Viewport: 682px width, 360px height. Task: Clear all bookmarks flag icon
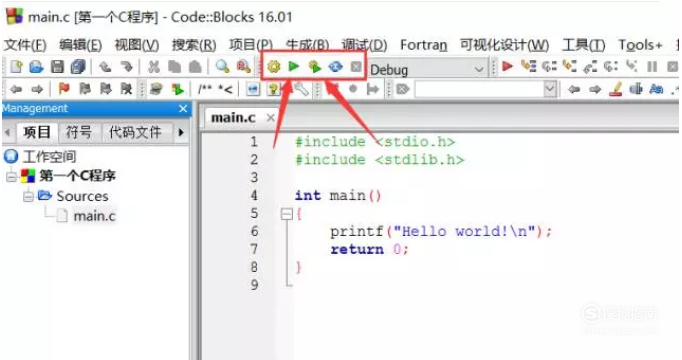[126, 89]
